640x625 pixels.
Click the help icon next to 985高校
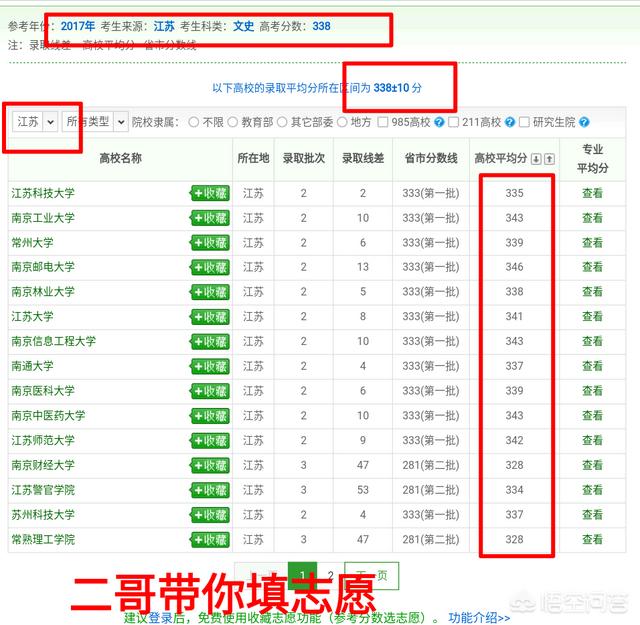click(438, 122)
